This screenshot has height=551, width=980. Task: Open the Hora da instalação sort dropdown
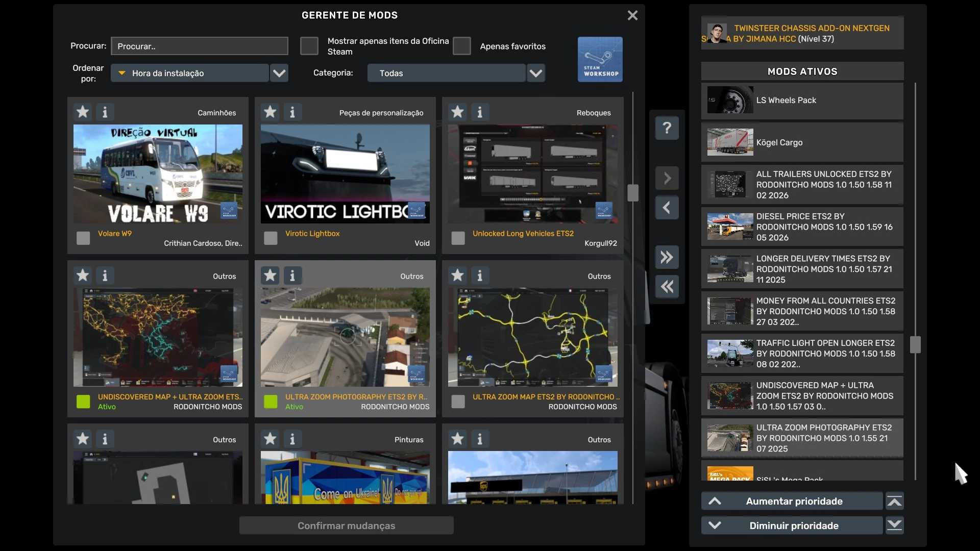190,73
